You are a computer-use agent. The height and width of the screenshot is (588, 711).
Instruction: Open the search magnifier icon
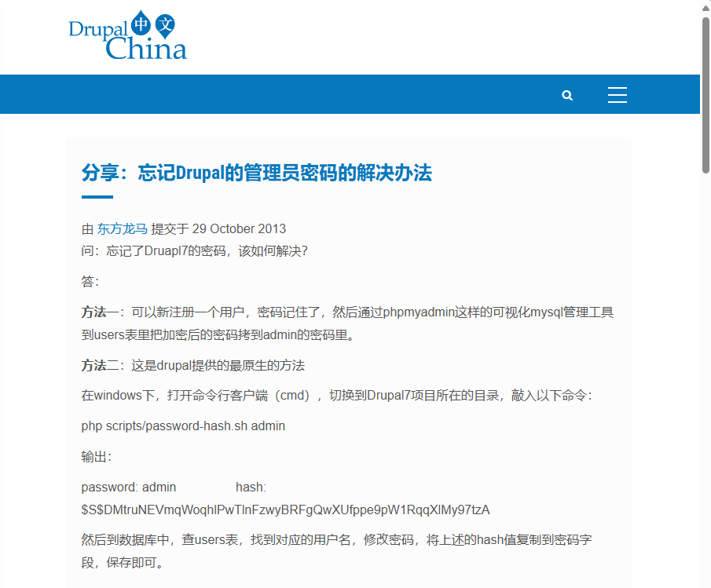point(567,95)
